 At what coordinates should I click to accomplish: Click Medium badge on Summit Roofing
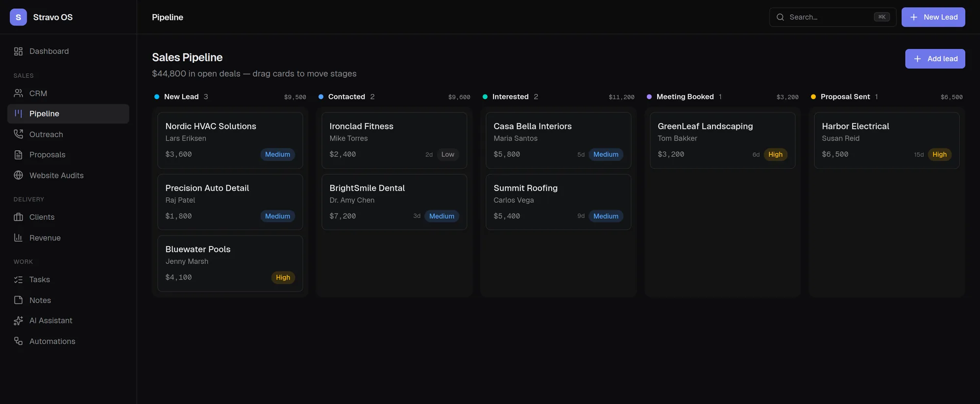tap(606, 216)
